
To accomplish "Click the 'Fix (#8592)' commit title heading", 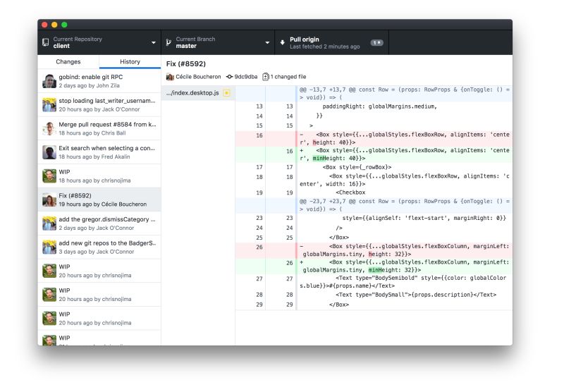I will (186, 63).
